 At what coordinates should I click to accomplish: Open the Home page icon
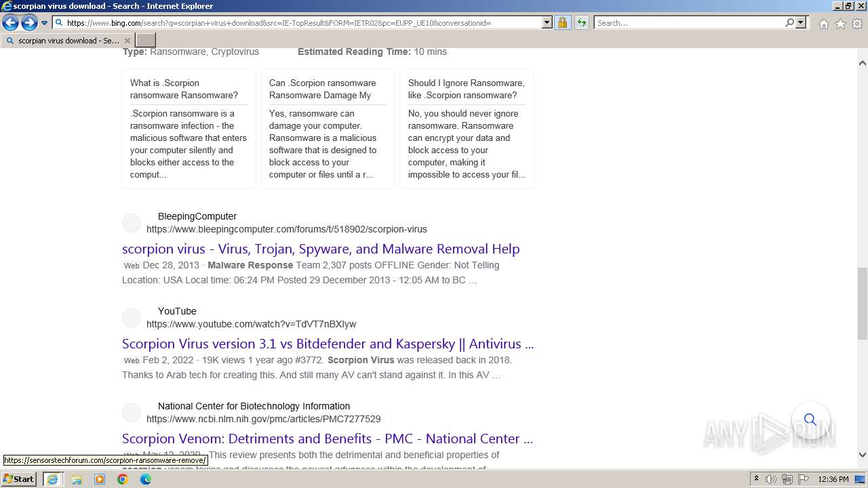(x=823, y=24)
